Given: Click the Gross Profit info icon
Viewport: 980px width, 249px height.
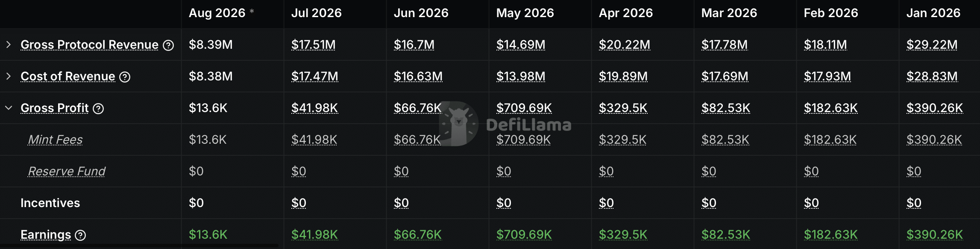Looking at the screenshot, I should pos(98,108).
